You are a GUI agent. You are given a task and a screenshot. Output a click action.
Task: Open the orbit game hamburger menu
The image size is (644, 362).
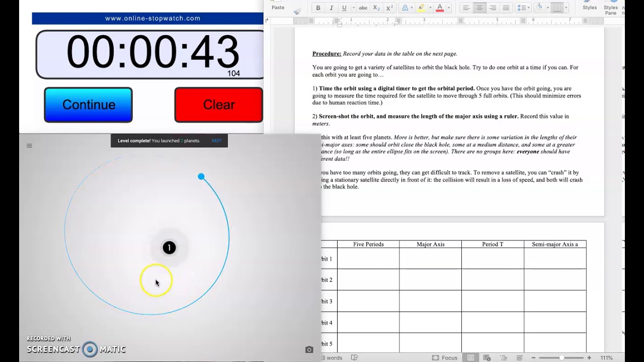click(29, 146)
